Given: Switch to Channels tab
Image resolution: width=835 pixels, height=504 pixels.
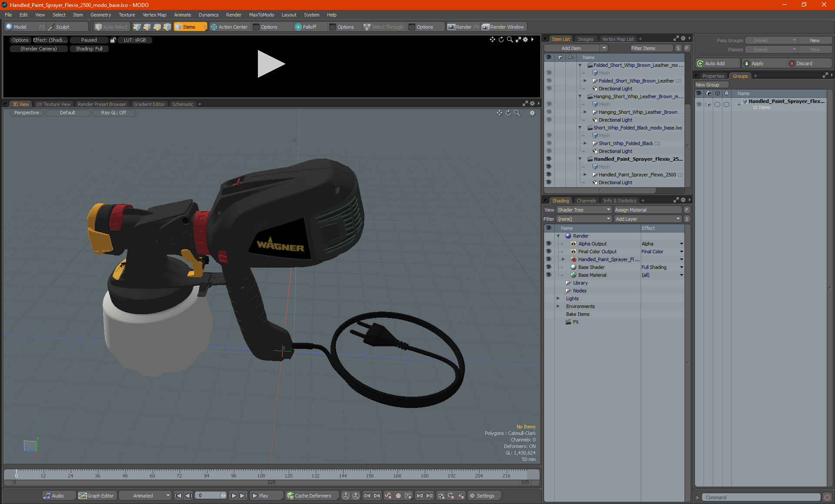Looking at the screenshot, I should [586, 201].
